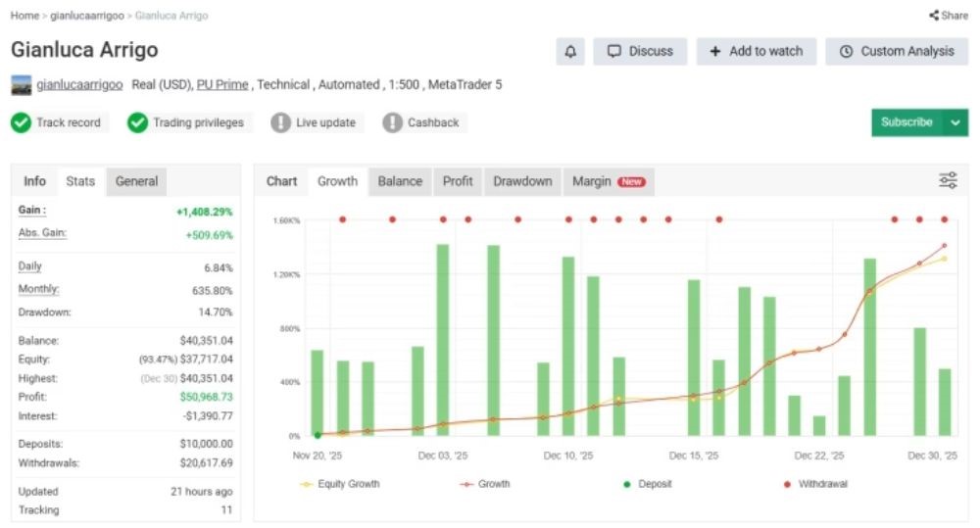Click the $10,000.00 deposits value
The height and width of the screenshot is (528, 980).
coord(206,444)
